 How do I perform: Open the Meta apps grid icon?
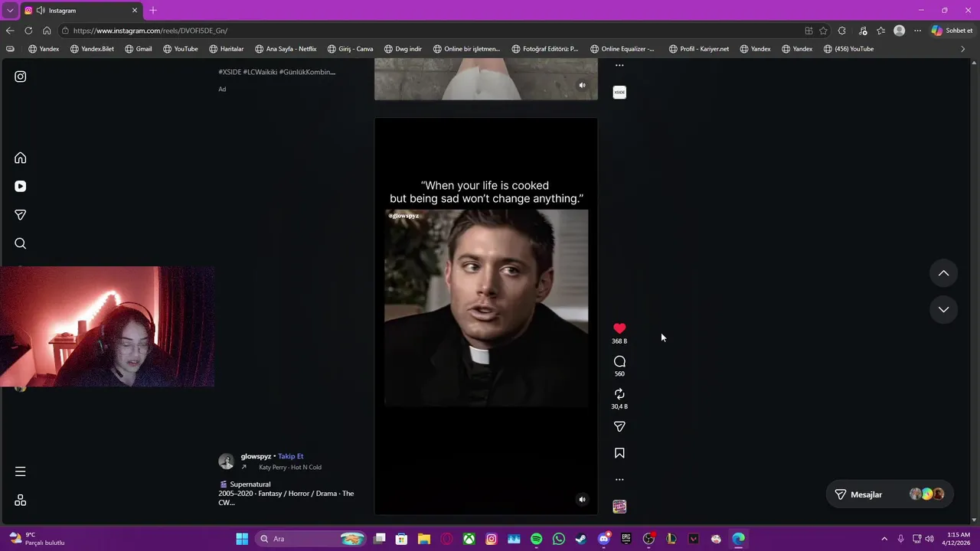(x=21, y=500)
